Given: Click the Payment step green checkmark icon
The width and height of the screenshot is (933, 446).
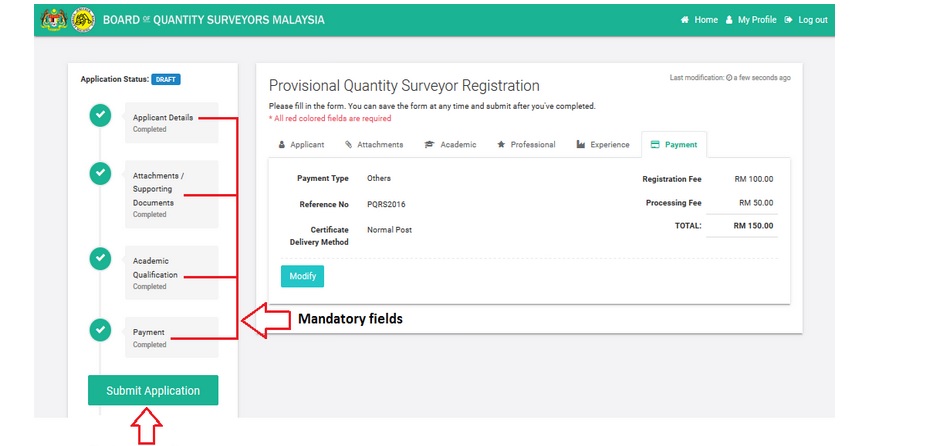Looking at the screenshot, I should (100, 329).
